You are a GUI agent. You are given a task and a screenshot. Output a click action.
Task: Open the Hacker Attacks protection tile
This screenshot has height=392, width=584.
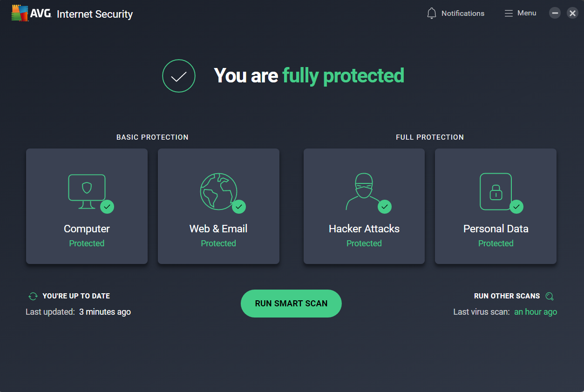364,206
